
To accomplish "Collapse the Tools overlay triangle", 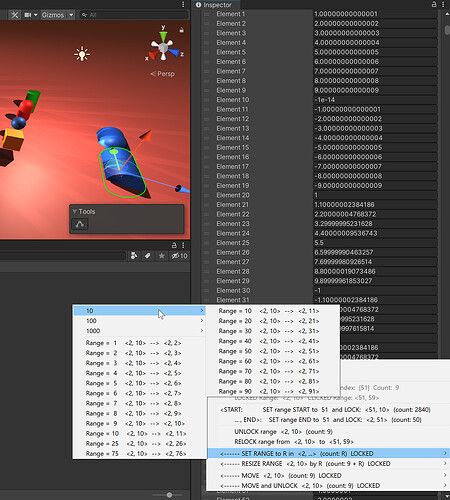I will 75,211.
